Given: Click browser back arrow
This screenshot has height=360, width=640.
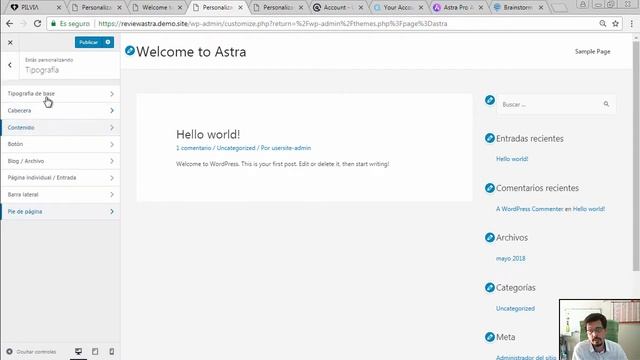Looking at the screenshot, I should [x=9, y=24].
